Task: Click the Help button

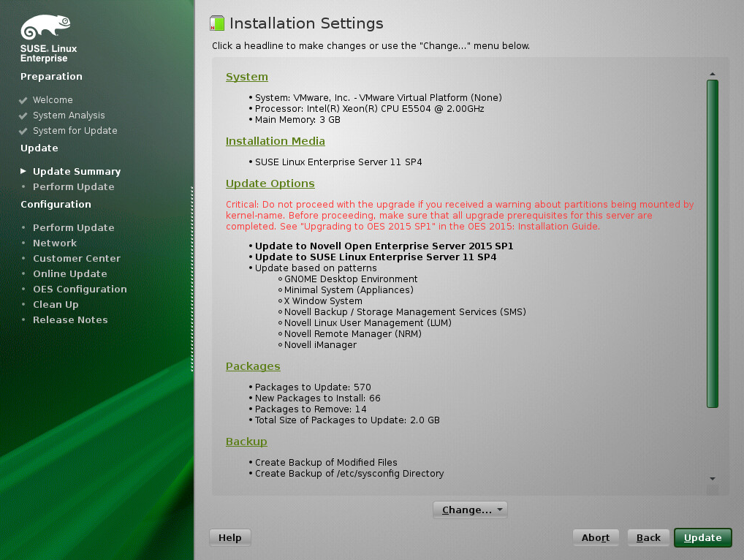Action: pos(230,537)
